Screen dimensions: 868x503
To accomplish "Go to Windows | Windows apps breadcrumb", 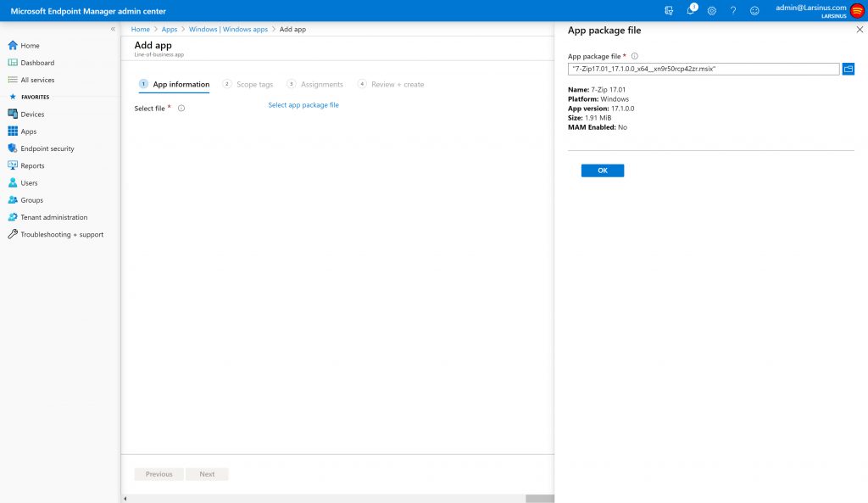I will (x=228, y=30).
